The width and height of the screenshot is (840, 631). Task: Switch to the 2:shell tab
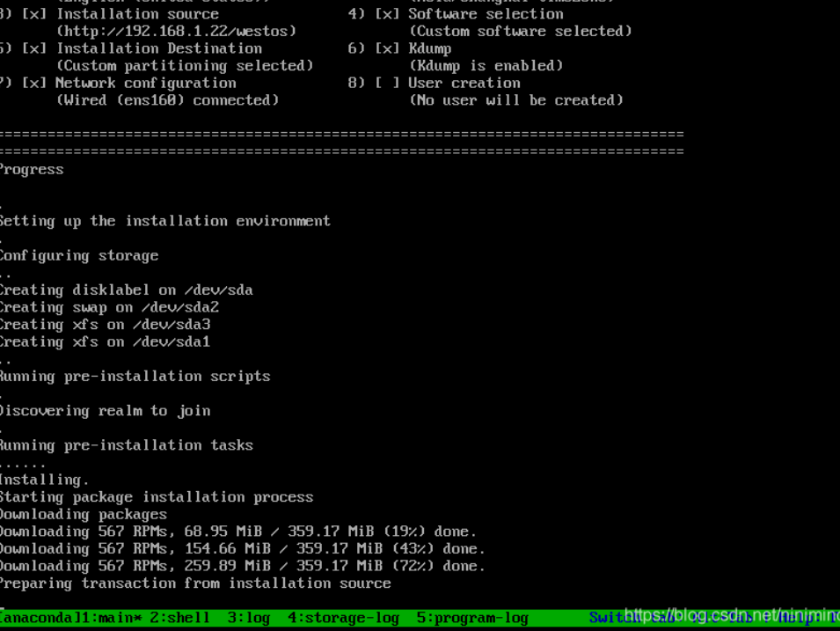[179, 618]
